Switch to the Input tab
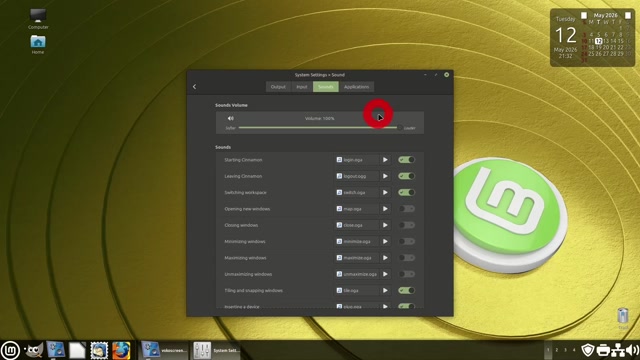This screenshot has width=640, height=360. coord(302,87)
